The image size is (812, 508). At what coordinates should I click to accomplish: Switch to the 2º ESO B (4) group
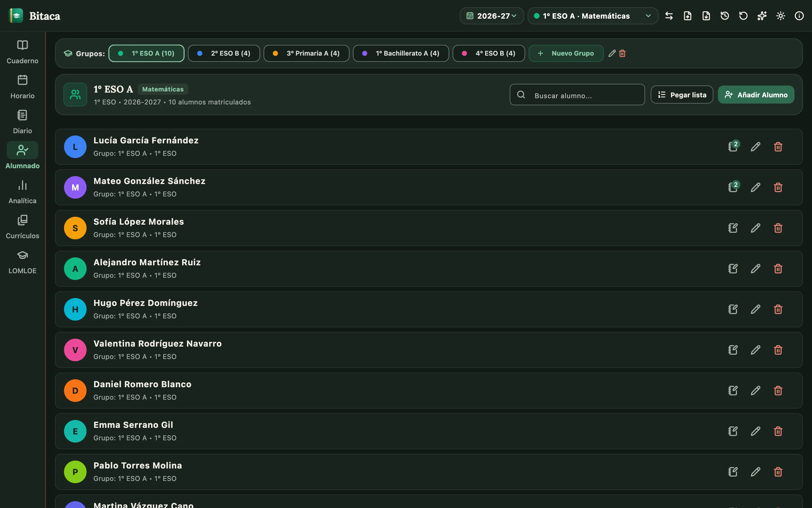[224, 53]
